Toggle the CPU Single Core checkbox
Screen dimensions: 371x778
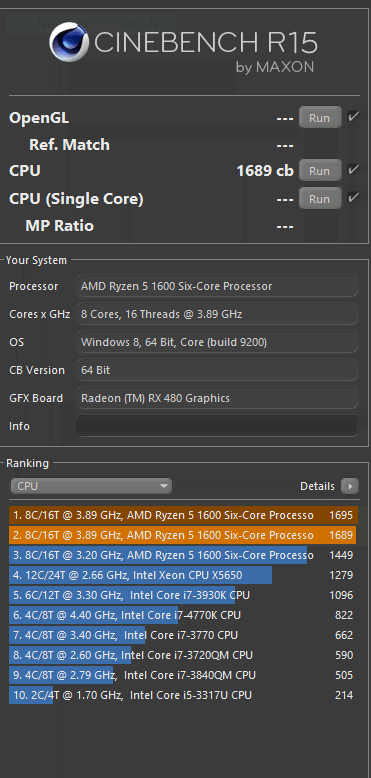[353, 197]
